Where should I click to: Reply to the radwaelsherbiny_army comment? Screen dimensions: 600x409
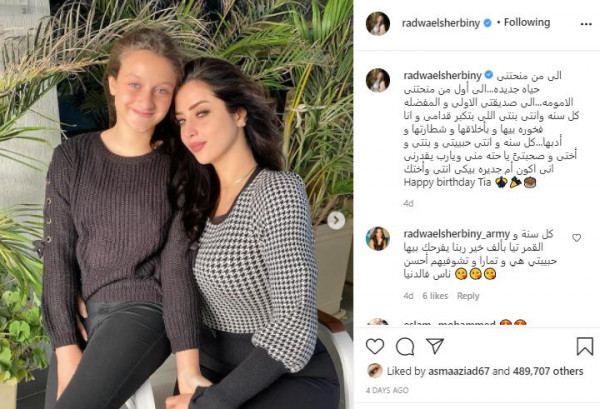[468, 296]
